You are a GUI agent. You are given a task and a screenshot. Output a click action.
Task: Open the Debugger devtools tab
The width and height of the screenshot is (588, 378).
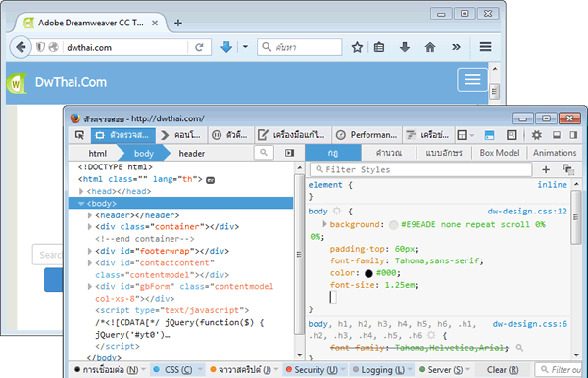pyautogui.click(x=229, y=135)
